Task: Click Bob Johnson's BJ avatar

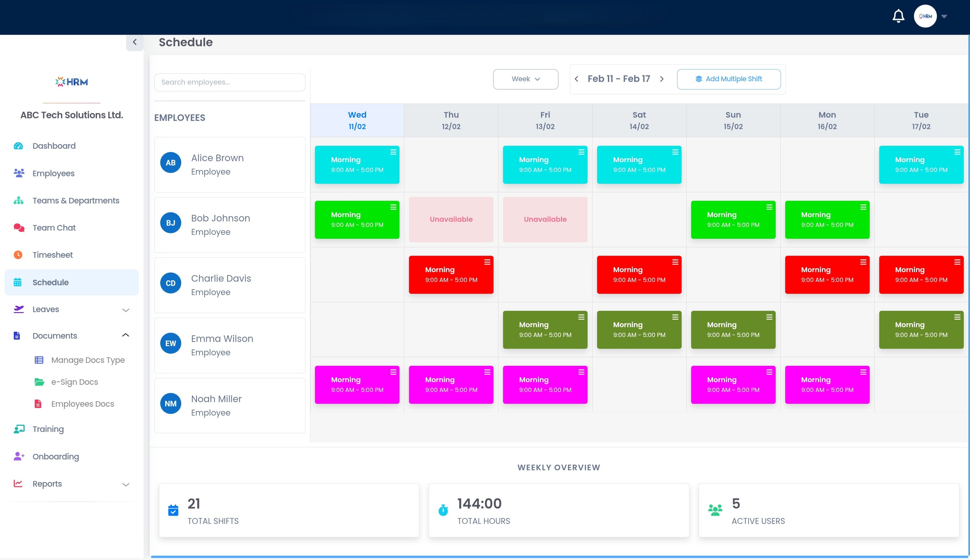Action: pos(170,223)
